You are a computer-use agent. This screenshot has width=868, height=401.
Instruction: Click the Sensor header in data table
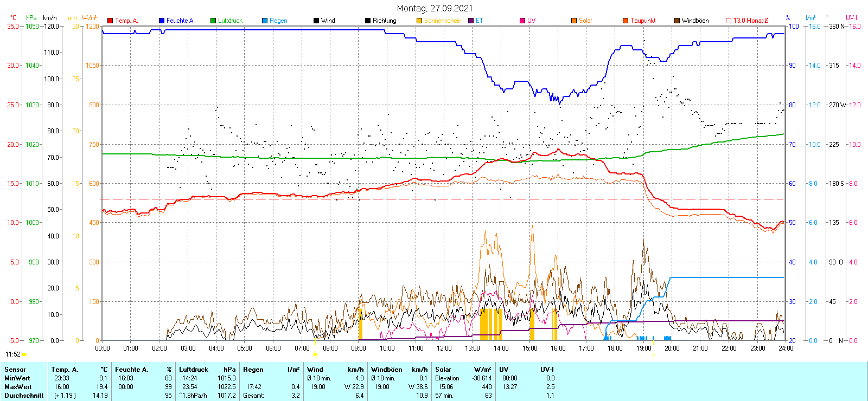(x=15, y=370)
